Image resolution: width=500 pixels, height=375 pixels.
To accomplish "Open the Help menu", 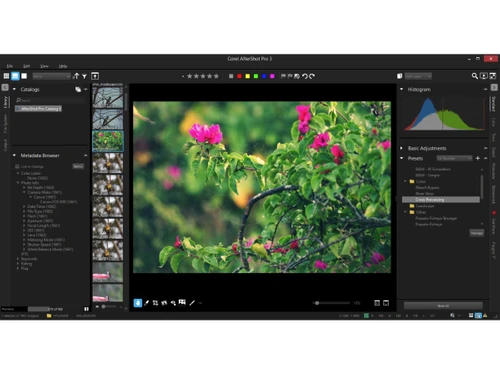I will tap(63, 66).
